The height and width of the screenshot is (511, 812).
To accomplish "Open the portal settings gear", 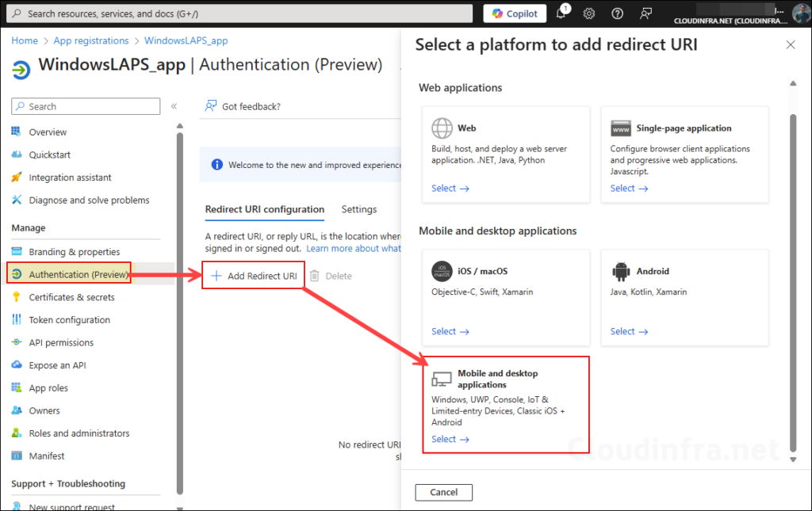I will 588,13.
